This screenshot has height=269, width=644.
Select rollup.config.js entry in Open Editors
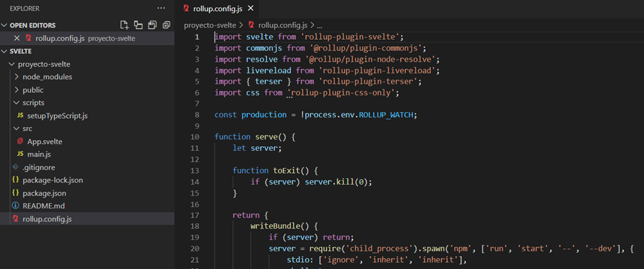[87, 38]
